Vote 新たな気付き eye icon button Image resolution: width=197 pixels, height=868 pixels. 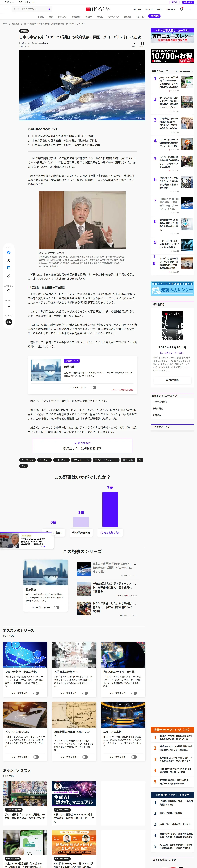click(x=81, y=532)
